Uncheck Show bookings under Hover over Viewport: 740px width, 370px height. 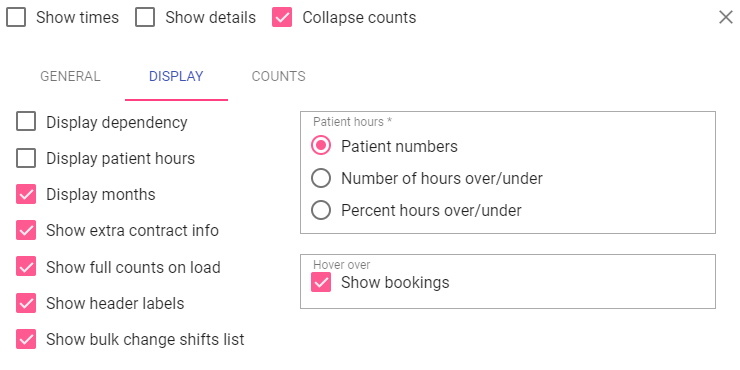pyautogui.click(x=321, y=282)
